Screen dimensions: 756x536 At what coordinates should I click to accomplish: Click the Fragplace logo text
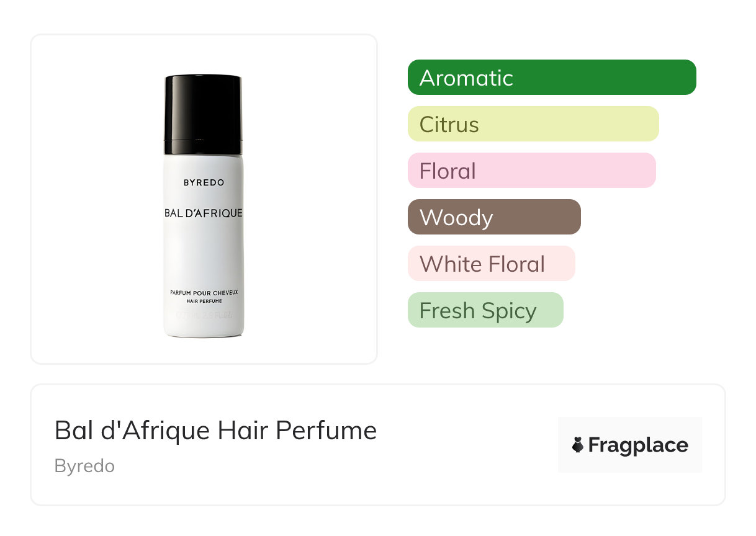(x=638, y=445)
